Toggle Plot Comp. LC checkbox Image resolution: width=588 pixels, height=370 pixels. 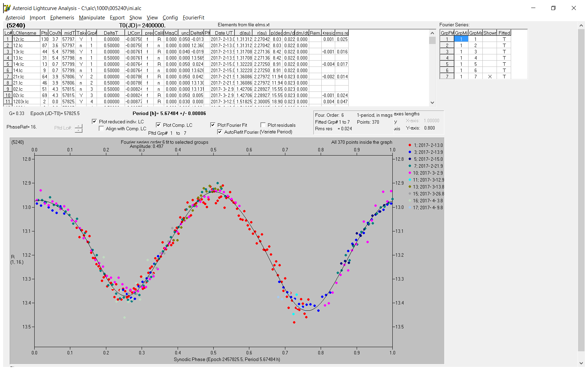tap(158, 125)
